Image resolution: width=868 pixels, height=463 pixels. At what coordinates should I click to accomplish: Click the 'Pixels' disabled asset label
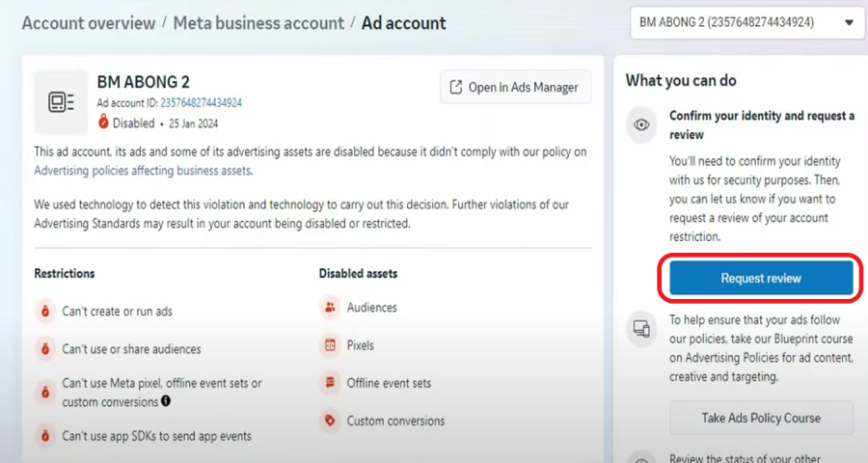click(361, 345)
